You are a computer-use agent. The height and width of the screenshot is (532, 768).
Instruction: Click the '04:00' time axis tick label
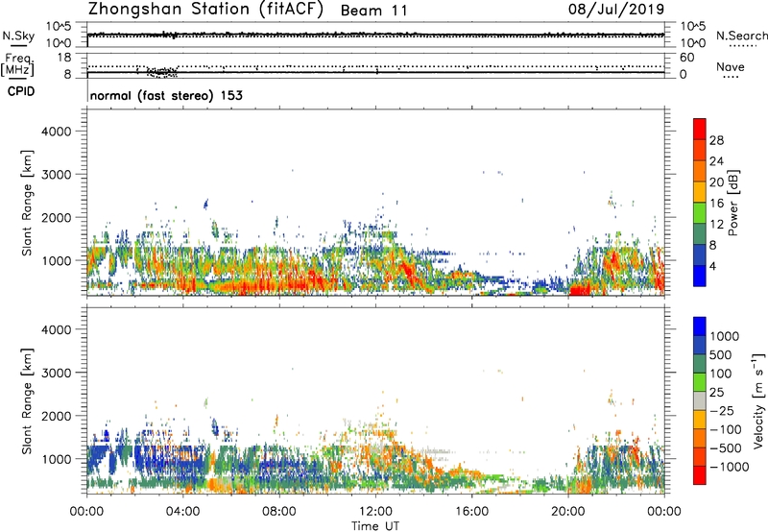[x=182, y=512]
